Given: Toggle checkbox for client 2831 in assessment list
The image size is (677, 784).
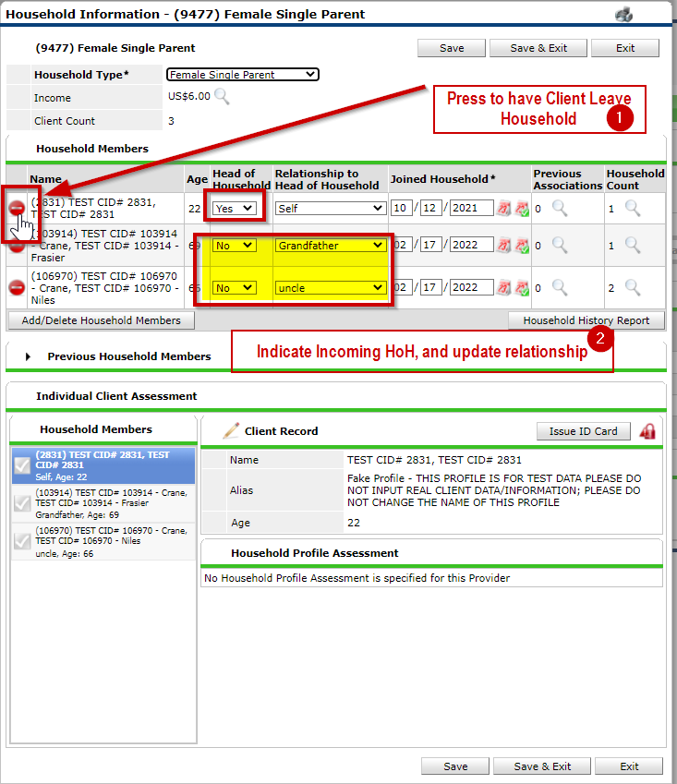Looking at the screenshot, I should pos(22,465).
